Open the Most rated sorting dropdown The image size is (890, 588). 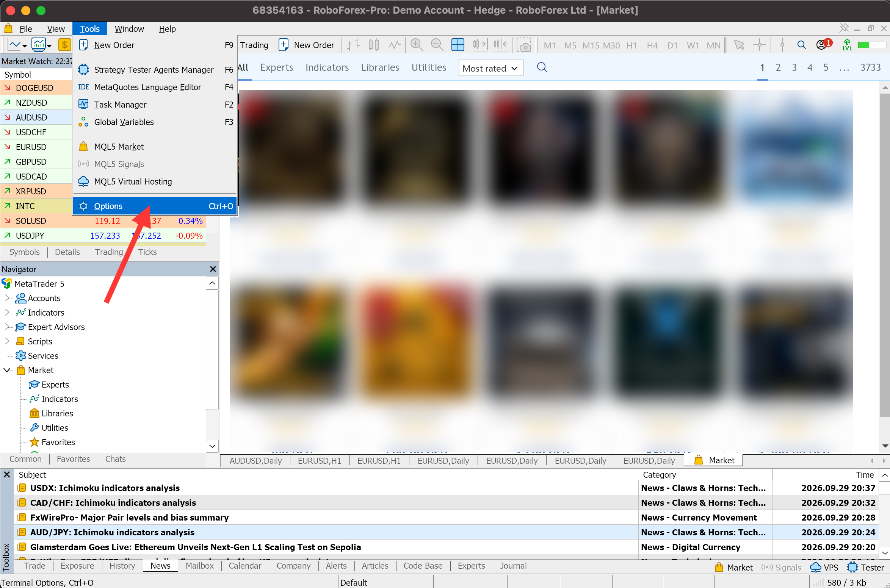click(x=491, y=68)
